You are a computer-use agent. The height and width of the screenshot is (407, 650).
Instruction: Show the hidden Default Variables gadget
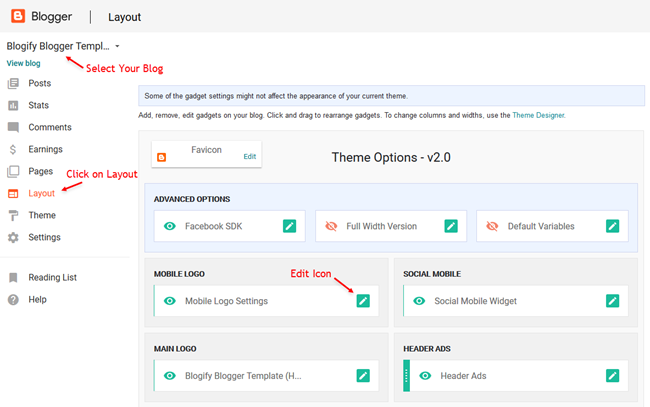492,226
